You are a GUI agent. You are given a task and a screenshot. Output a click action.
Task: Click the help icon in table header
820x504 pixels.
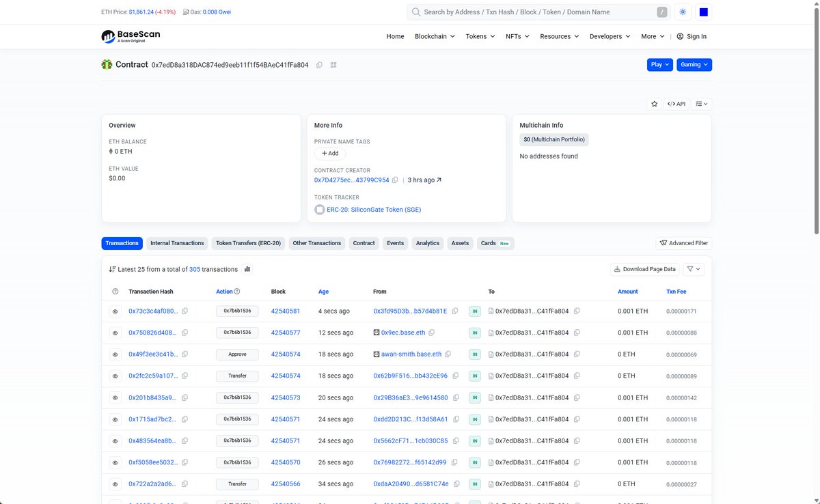tap(115, 292)
